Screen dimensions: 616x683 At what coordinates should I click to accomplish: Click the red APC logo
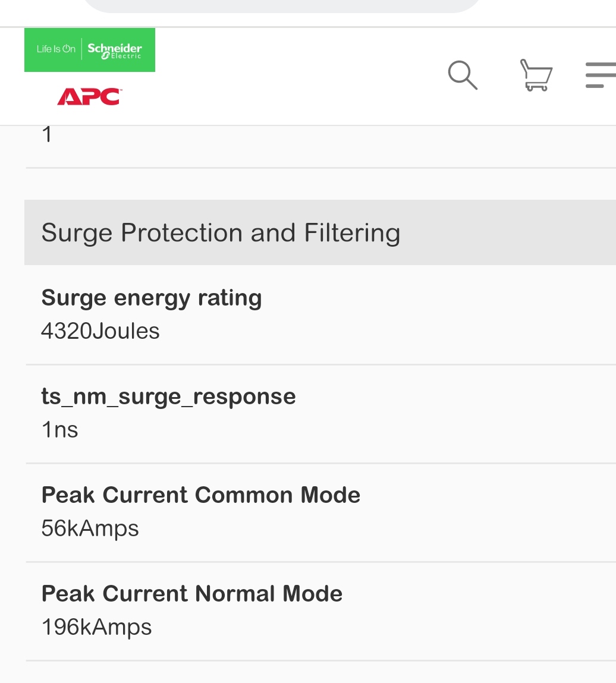click(90, 96)
